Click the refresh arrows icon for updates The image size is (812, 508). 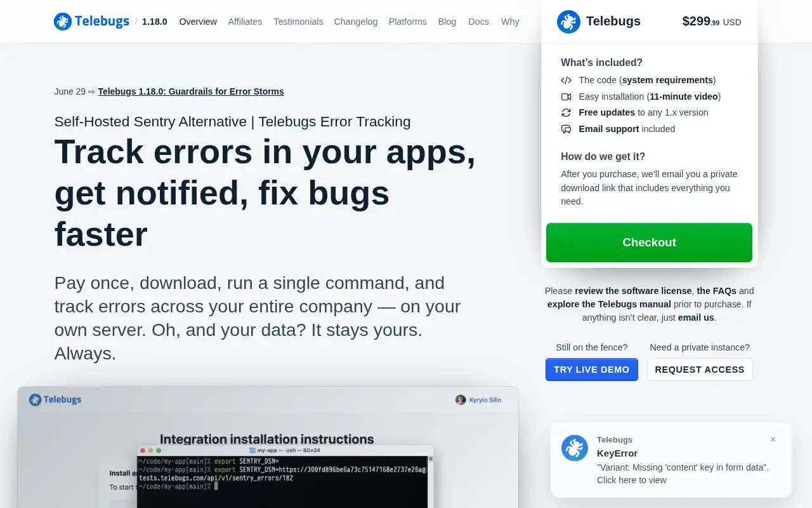566,112
